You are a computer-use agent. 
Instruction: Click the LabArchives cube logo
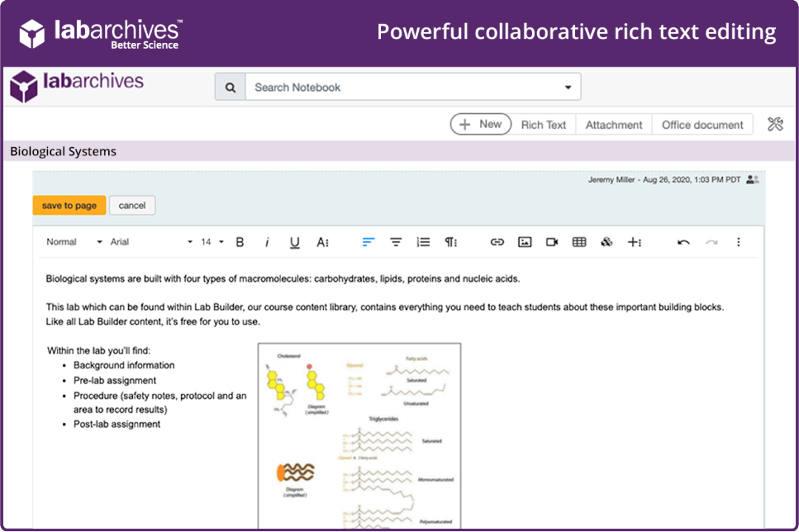(24, 86)
